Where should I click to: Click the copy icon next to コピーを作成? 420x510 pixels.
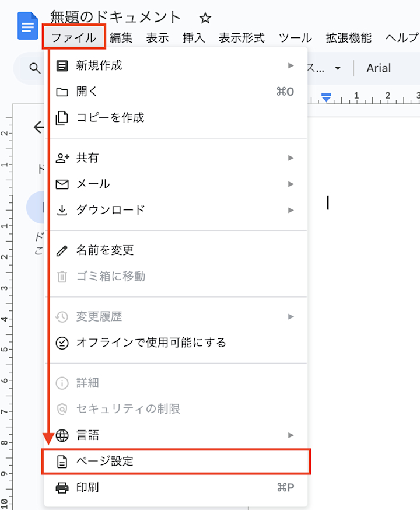pyautogui.click(x=62, y=118)
